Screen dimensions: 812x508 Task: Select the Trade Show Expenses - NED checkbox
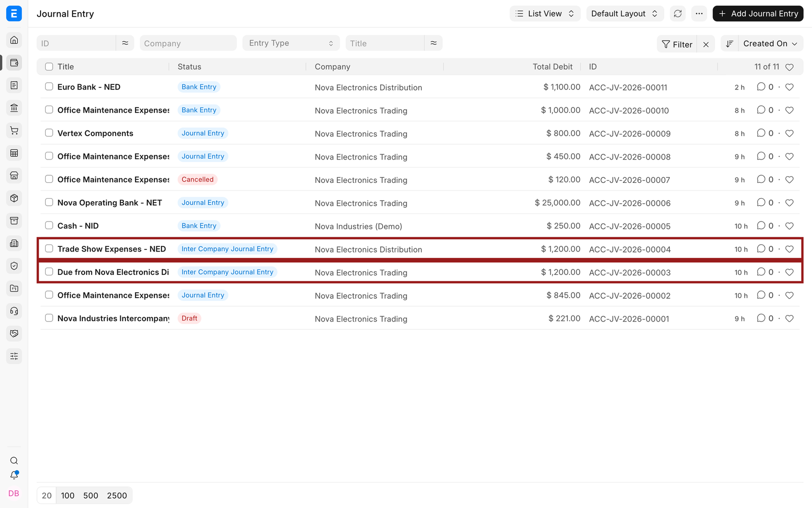[49, 248]
